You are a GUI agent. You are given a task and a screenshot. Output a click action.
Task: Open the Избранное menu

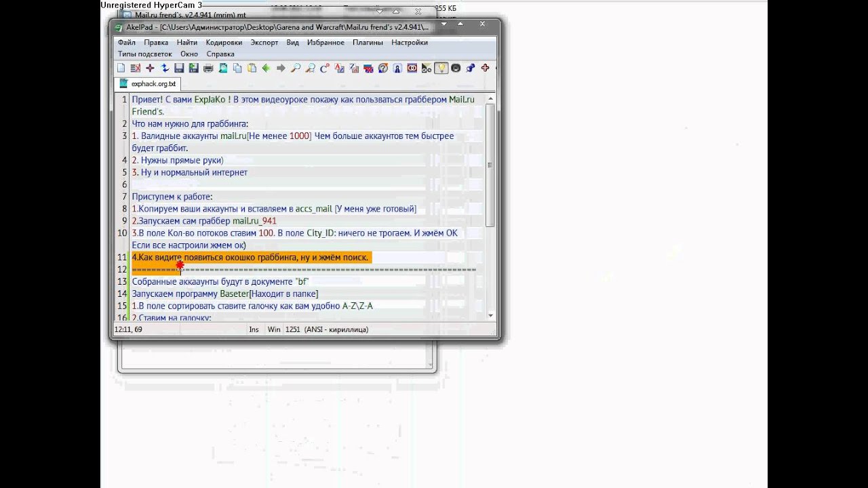pos(325,42)
